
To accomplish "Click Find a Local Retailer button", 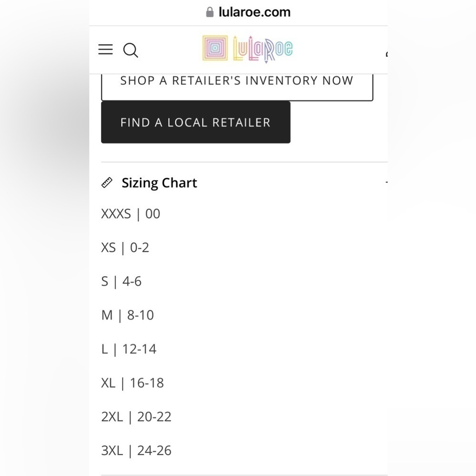I will [196, 122].
